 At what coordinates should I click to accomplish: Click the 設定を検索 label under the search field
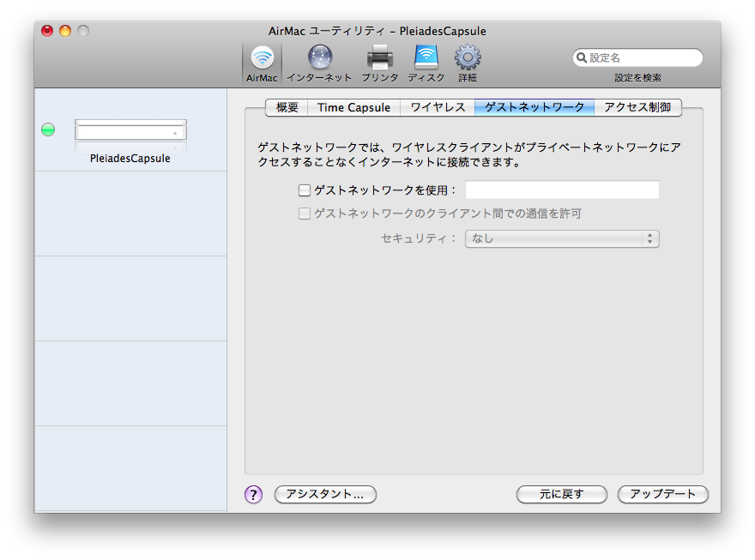pyautogui.click(x=637, y=78)
